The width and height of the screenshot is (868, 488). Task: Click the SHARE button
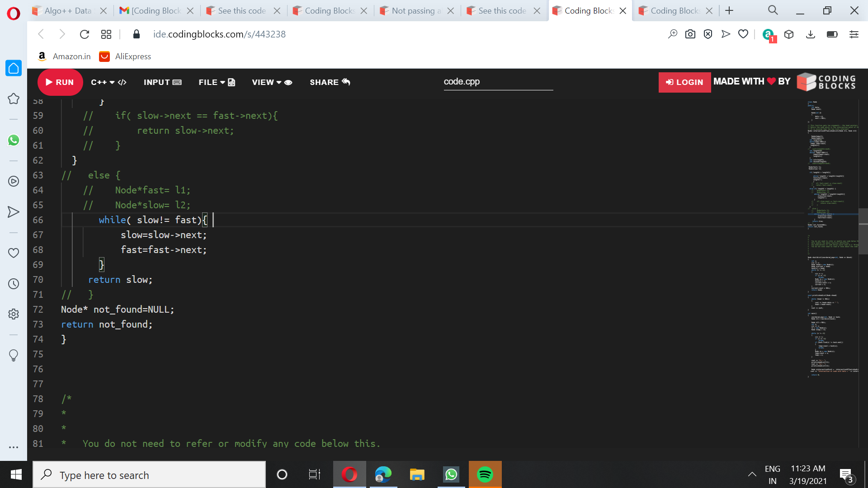click(330, 82)
